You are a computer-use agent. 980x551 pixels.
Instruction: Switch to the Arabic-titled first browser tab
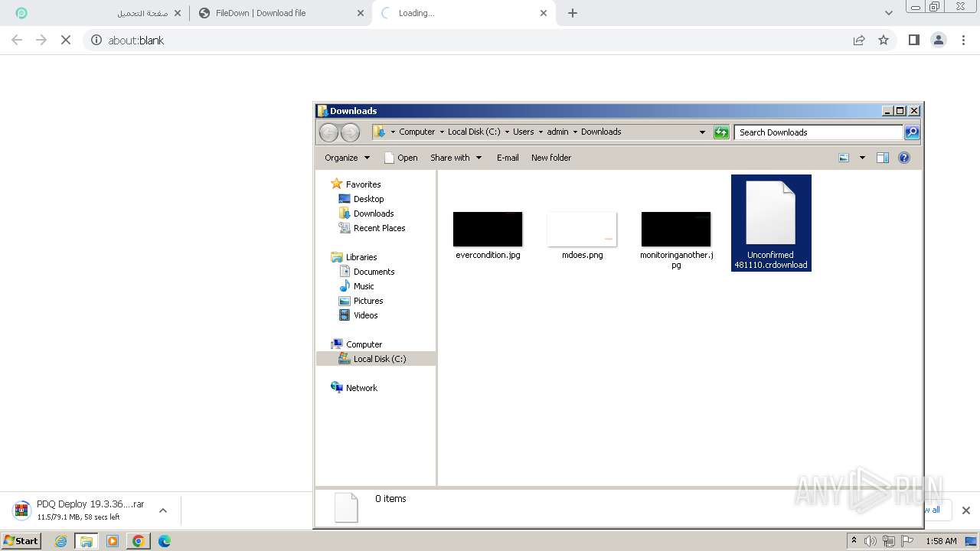coord(98,13)
